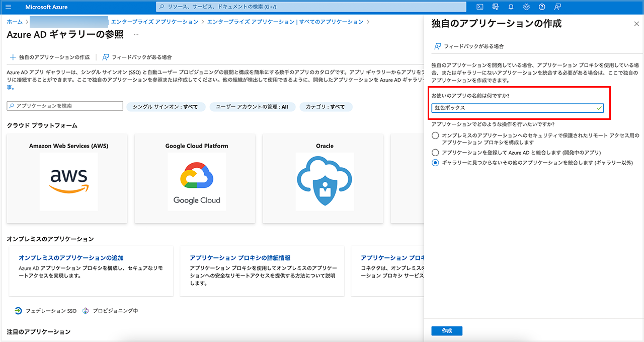Select the register application with Azure AD option

coord(435,152)
